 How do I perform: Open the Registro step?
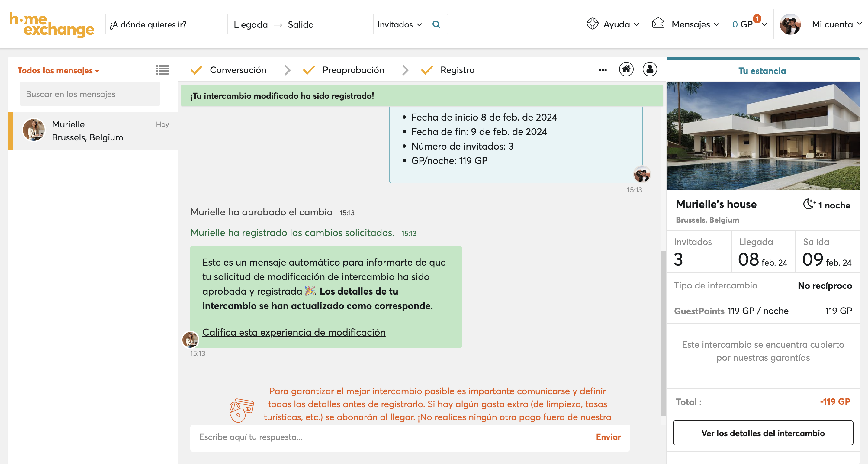click(457, 70)
